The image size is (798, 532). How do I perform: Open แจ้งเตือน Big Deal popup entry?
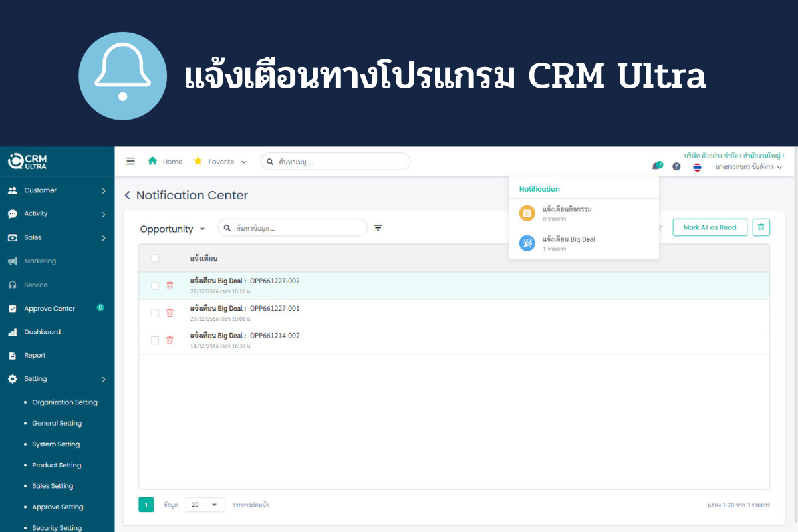tap(584, 243)
